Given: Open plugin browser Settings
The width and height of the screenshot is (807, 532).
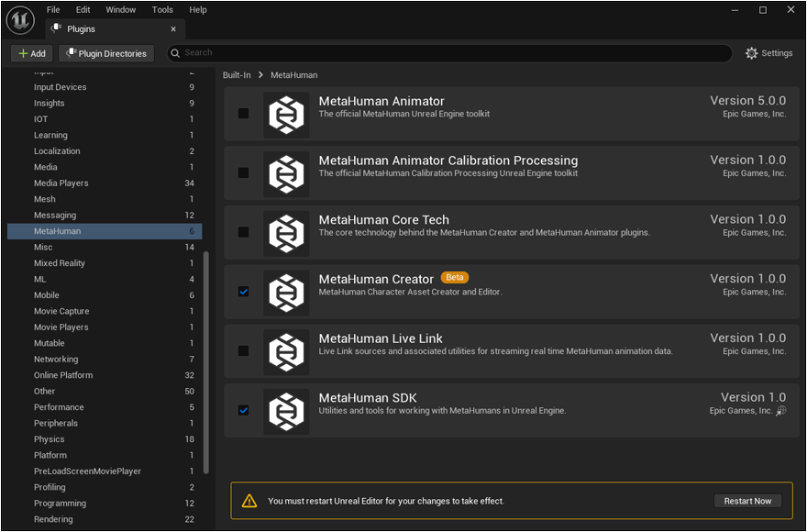Looking at the screenshot, I should click(x=768, y=53).
